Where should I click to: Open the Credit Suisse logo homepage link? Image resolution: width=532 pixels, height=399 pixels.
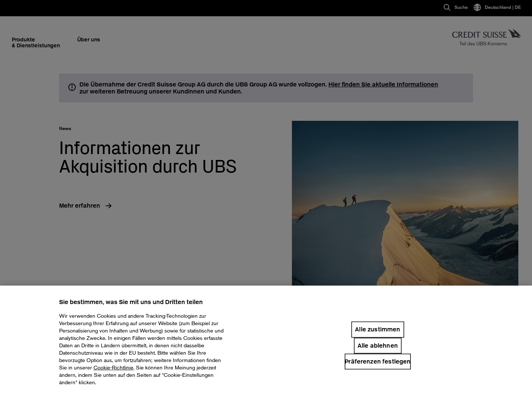(486, 37)
